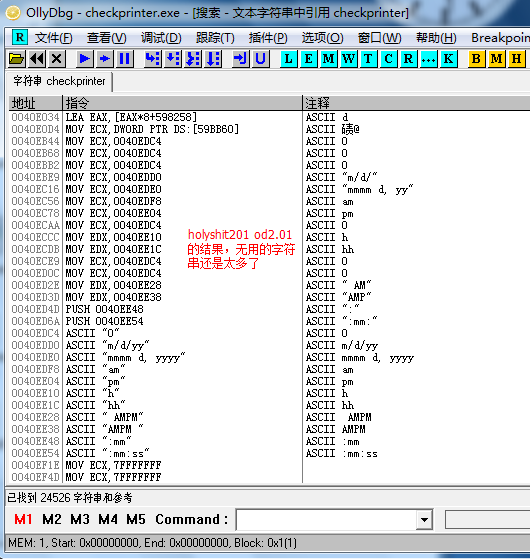The width and height of the screenshot is (530, 559).
Task: Click the Step over icon
Action: coord(173,58)
